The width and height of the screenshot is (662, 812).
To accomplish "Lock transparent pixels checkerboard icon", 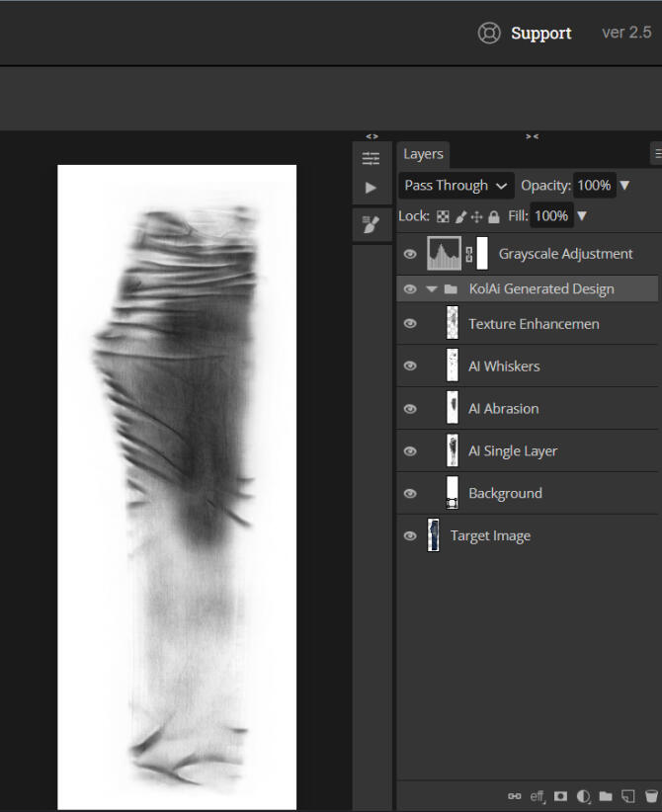I will tap(443, 216).
